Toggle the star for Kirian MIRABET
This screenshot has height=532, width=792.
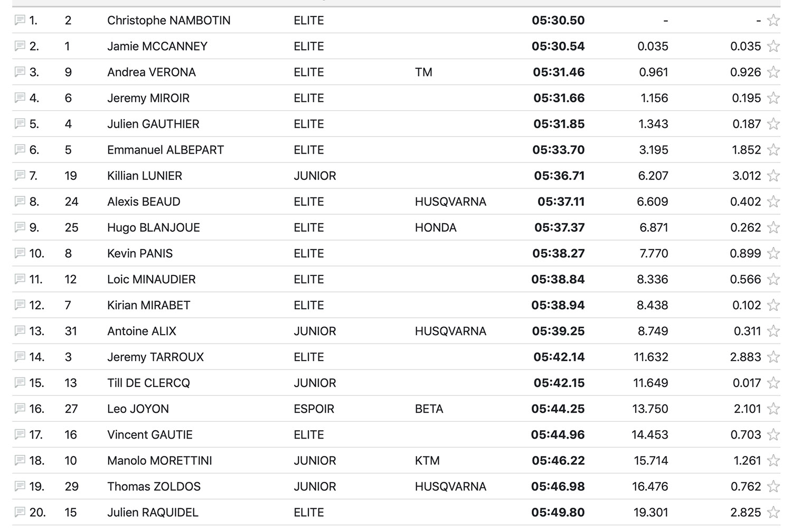click(774, 305)
